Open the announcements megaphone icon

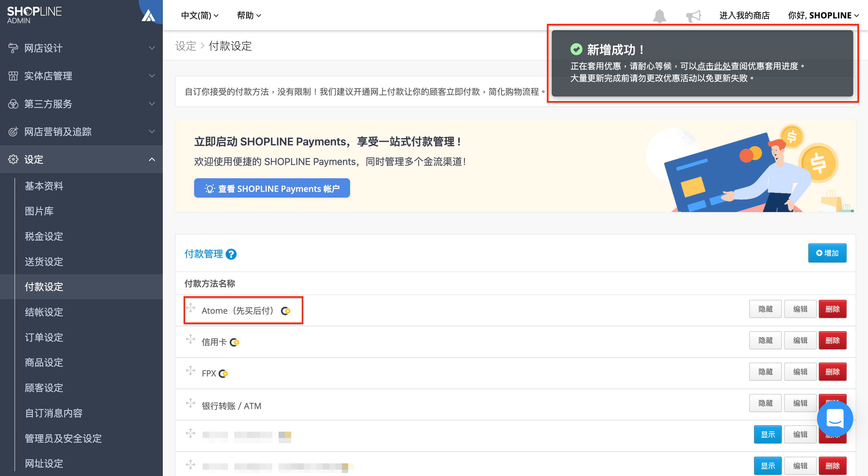coord(693,16)
